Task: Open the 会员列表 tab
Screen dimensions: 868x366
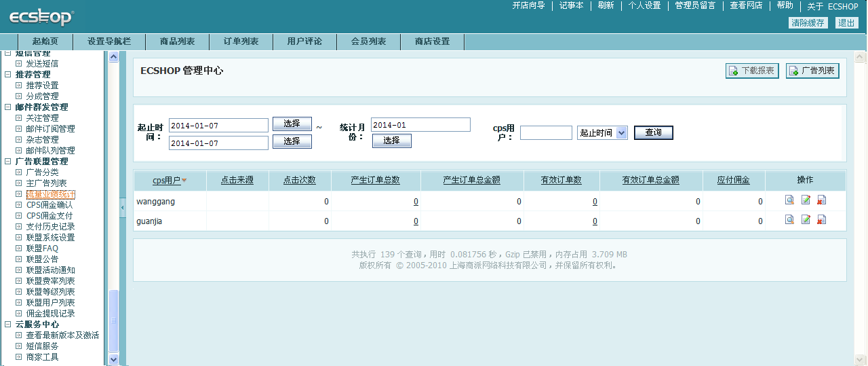Action: tap(368, 41)
